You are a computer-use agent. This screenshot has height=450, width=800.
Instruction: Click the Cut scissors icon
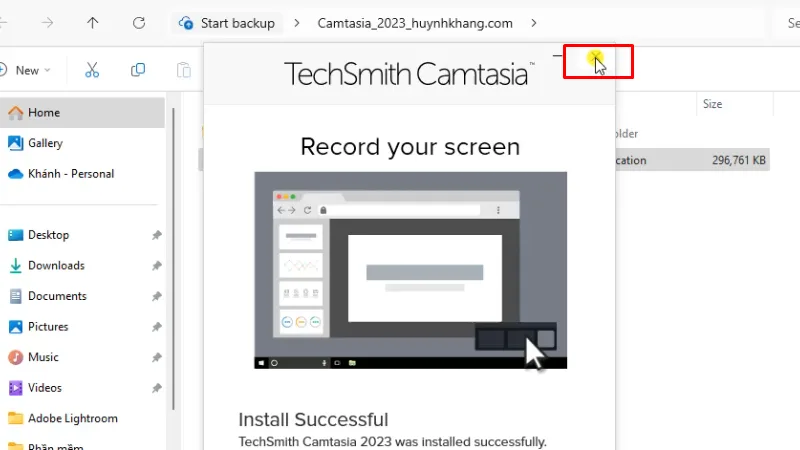click(x=92, y=70)
